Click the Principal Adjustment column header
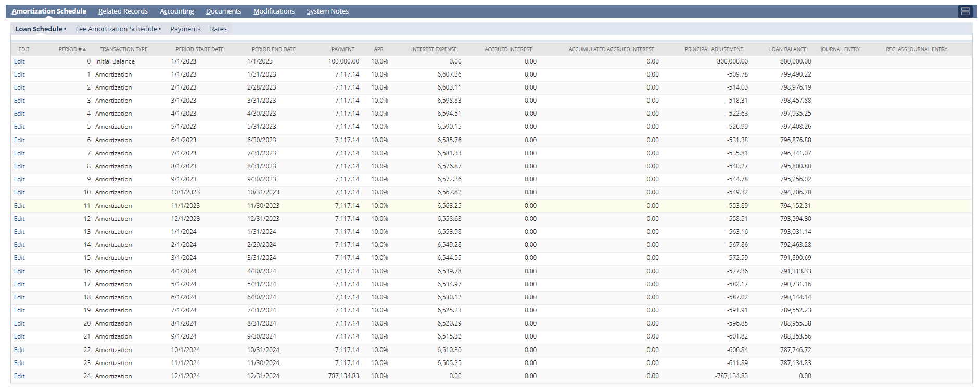Image resolution: width=980 pixels, height=388 pixels. 714,49
